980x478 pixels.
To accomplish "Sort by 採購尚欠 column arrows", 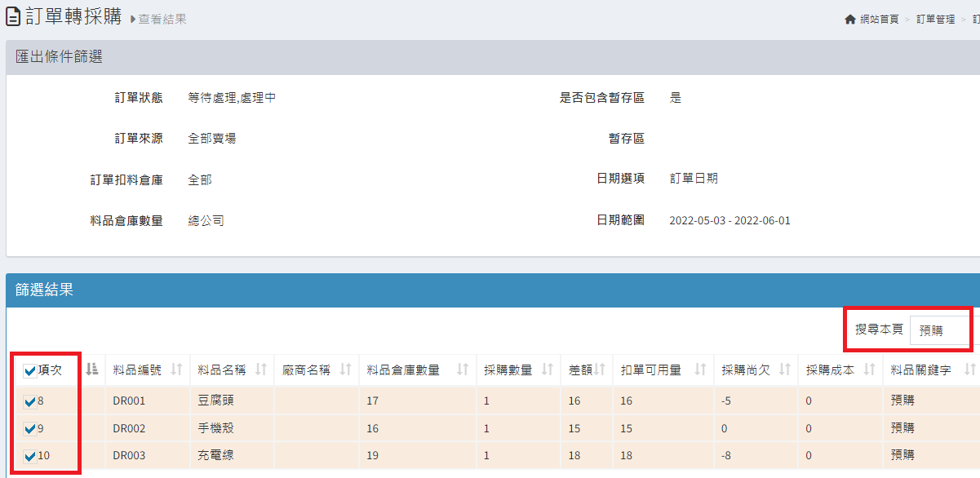I will [784, 370].
